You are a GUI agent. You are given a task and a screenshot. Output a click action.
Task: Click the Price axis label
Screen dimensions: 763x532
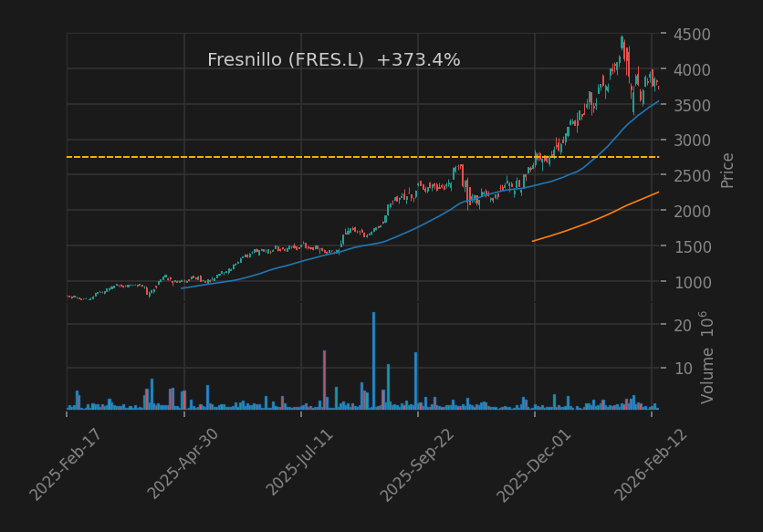[x=727, y=170]
